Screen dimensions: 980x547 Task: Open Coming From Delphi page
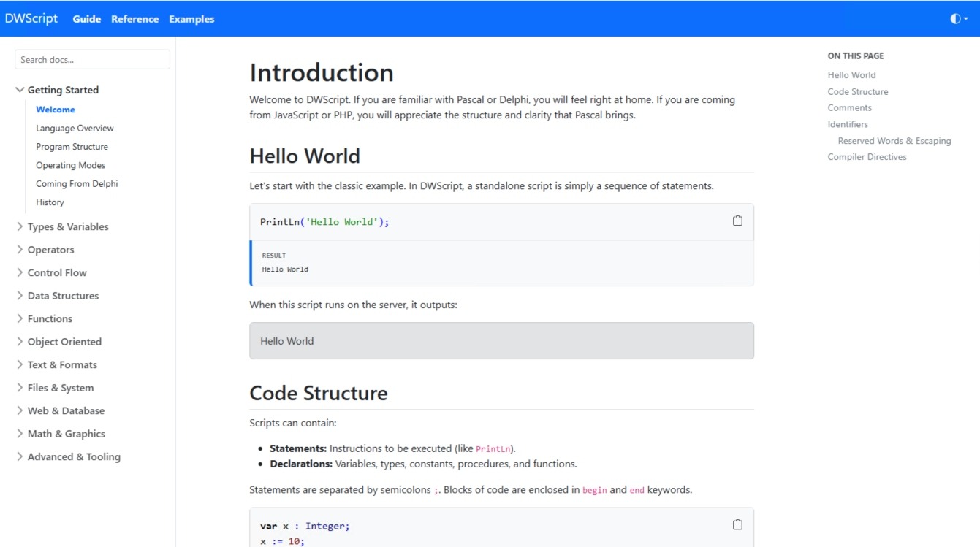tap(77, 183)
